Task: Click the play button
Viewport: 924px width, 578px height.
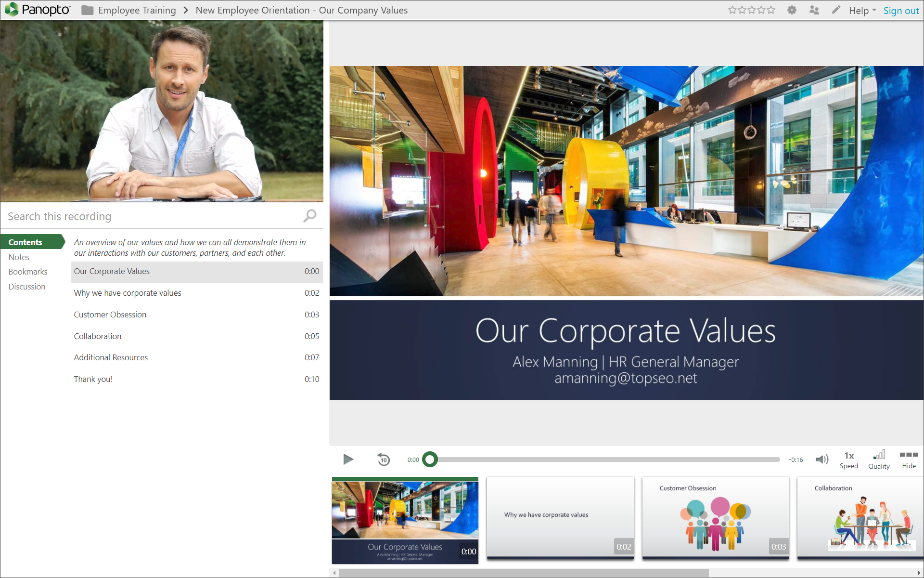Action: [x=348, y=460]
